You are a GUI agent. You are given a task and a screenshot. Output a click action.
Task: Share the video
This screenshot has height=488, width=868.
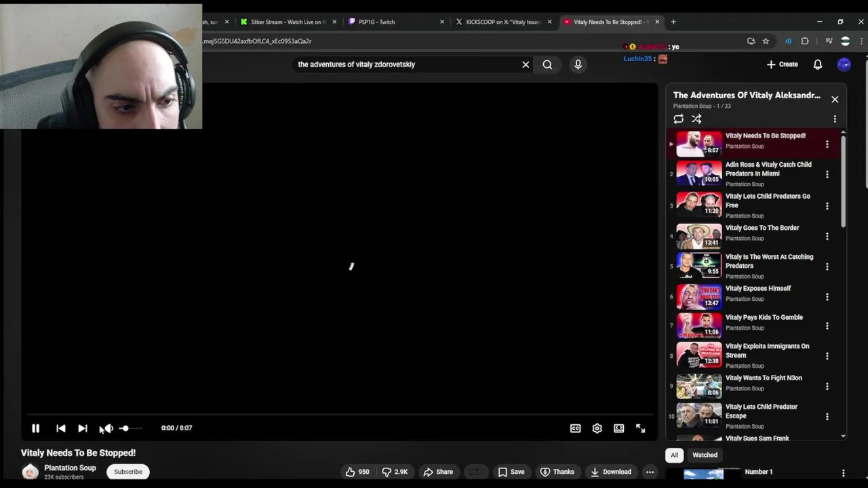tap(438, 472)
